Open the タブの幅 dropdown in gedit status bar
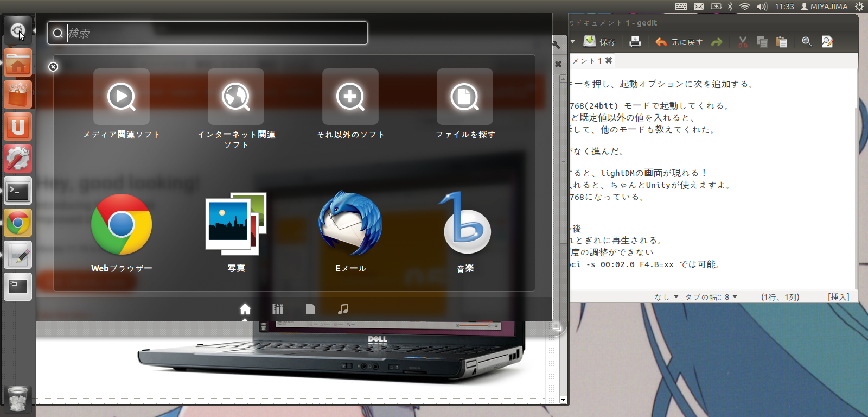This screenshot has height=417, width=868. 711,297
